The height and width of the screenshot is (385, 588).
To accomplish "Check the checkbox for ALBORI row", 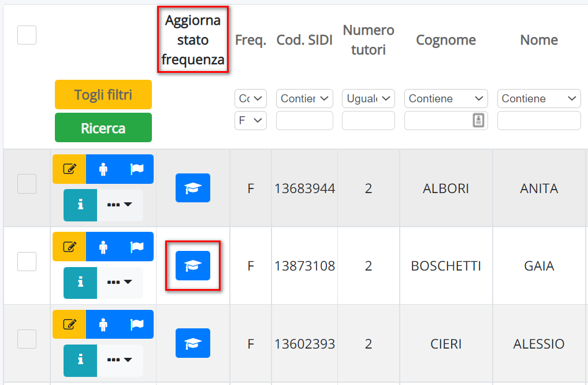I will pos(27,184).
